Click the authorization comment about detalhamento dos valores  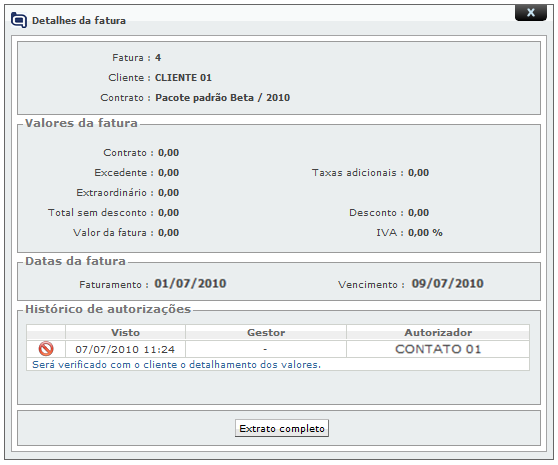(x=177, y=365)
